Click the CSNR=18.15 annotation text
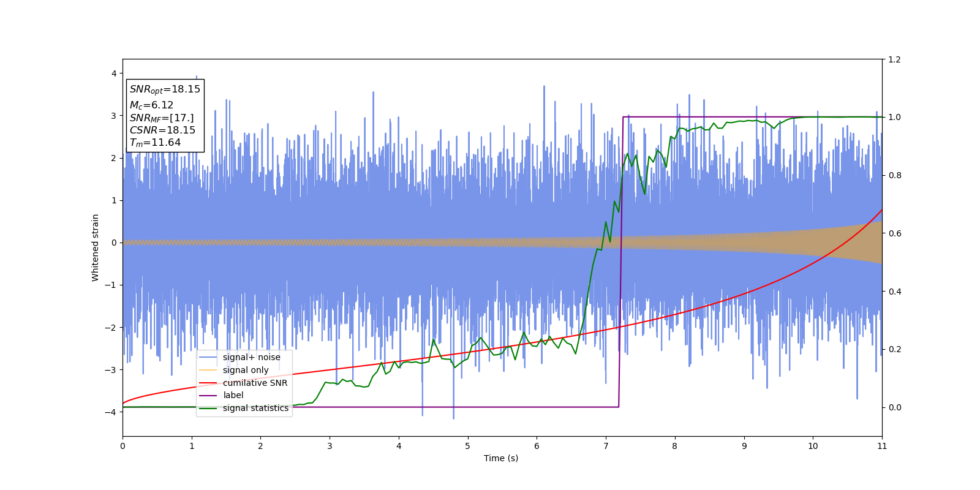Image resolution: width=980 pixels, height=490 pixels. point(162,130)
